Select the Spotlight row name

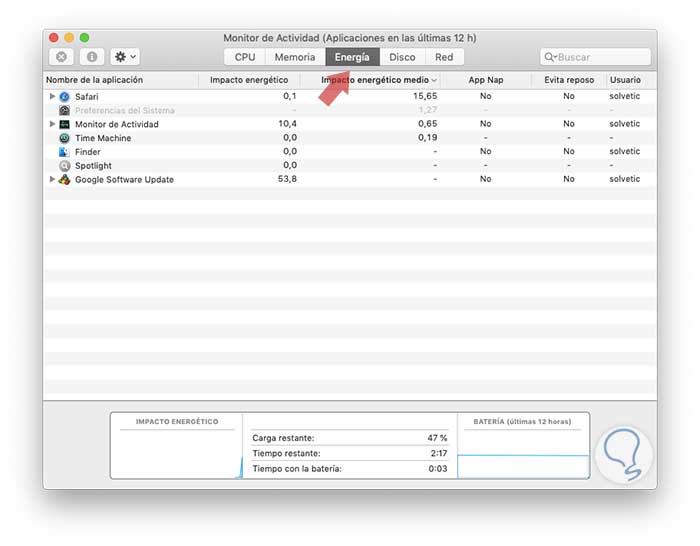93,166
